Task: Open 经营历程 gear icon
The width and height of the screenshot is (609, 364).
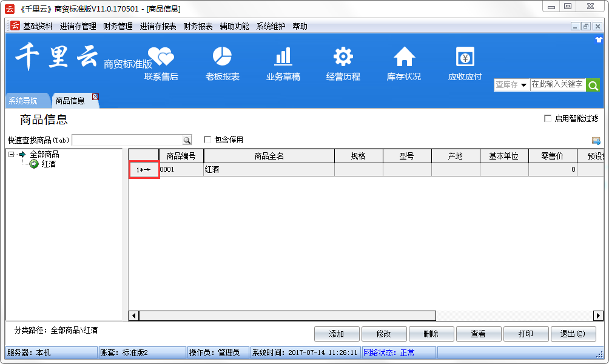Action: click(343, 57)
